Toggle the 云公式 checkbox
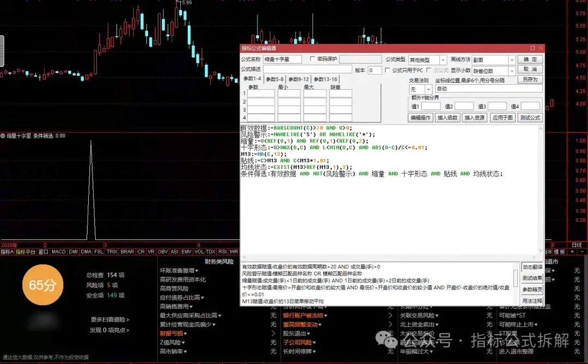The image size is (588, 364). point(428,70)
